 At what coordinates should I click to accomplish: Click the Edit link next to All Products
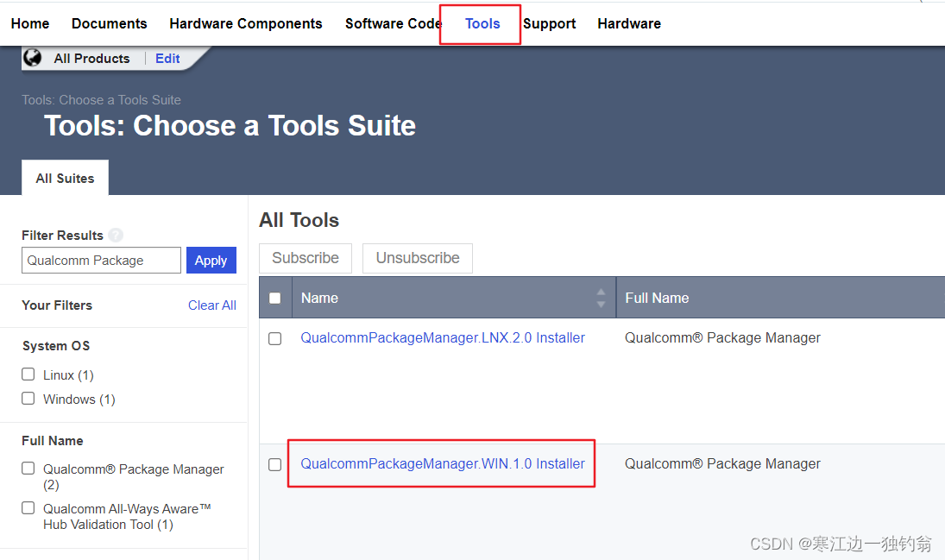(167, 59)
